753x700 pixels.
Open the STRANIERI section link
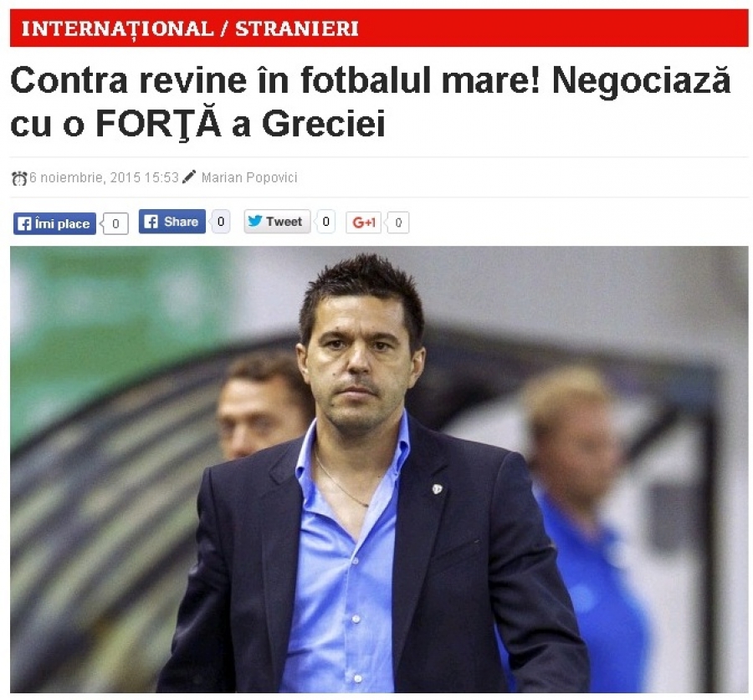(297, 28)
